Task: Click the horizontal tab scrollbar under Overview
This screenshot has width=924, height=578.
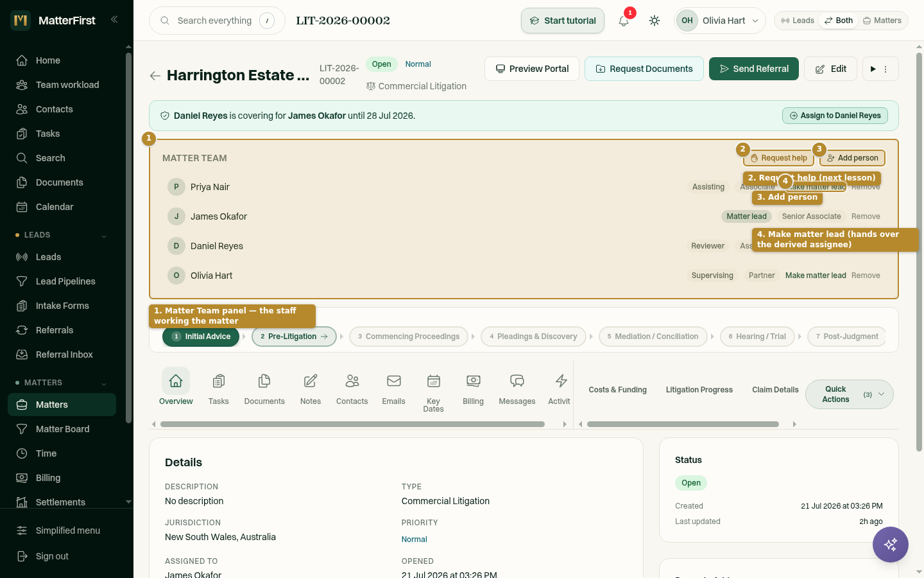Action: click(x=352, y=424)
